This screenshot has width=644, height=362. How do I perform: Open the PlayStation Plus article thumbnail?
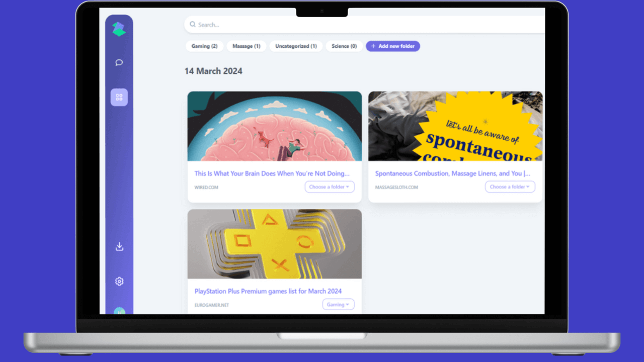(x=274, y=244)
